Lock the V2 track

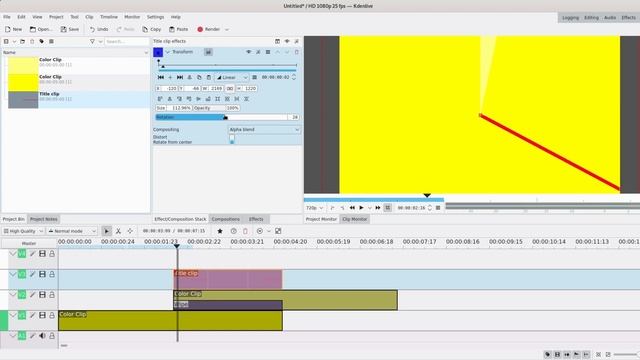point(52,295)
